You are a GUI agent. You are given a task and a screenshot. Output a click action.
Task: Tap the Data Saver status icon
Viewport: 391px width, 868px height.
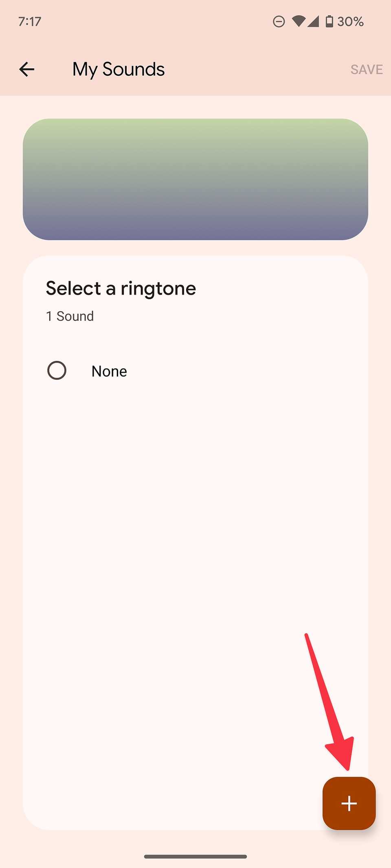click(279, 21)
